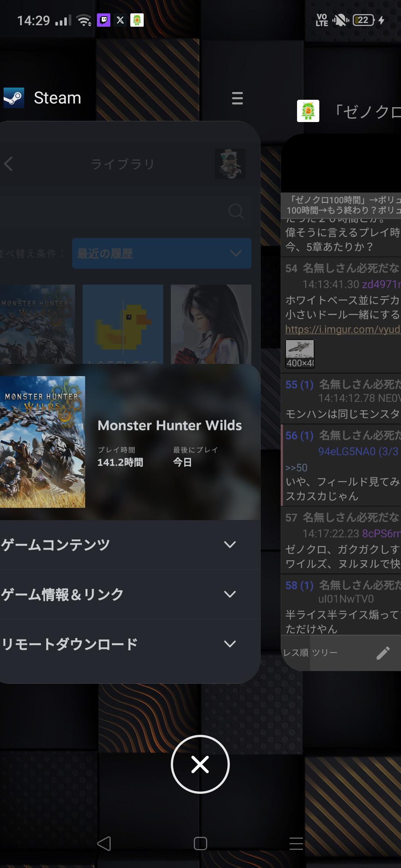The height and width of the screenshot is (868, 401).
Task: Open the Steam app card menu
Action: [x=237, y=98]
